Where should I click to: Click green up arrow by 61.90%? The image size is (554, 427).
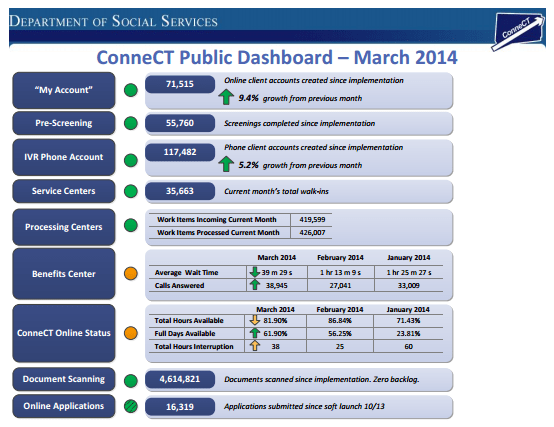[x=255, y=332]
